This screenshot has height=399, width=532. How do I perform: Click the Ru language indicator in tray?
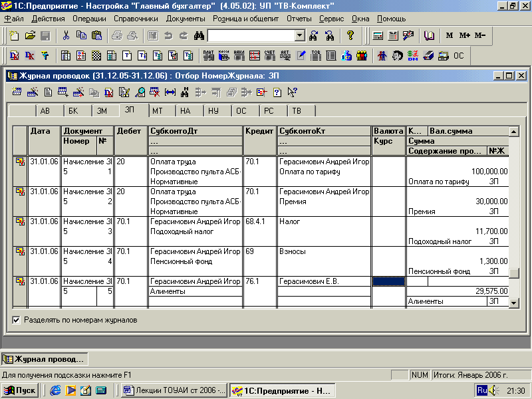coord(482,390)
